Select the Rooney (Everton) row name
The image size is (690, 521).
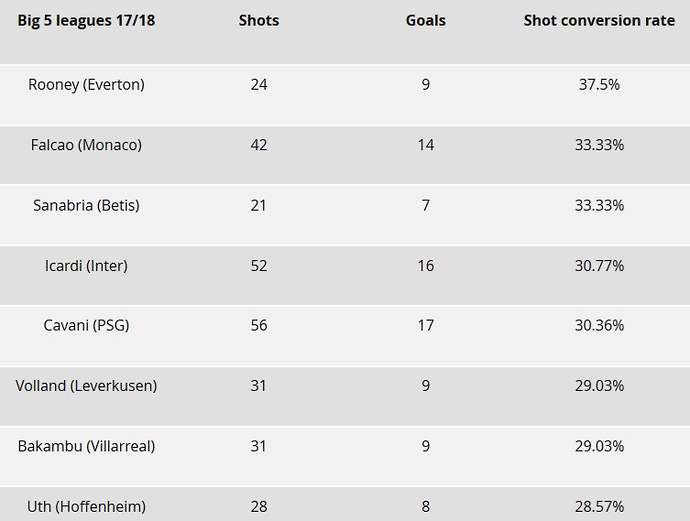click(x=86, y=84)
